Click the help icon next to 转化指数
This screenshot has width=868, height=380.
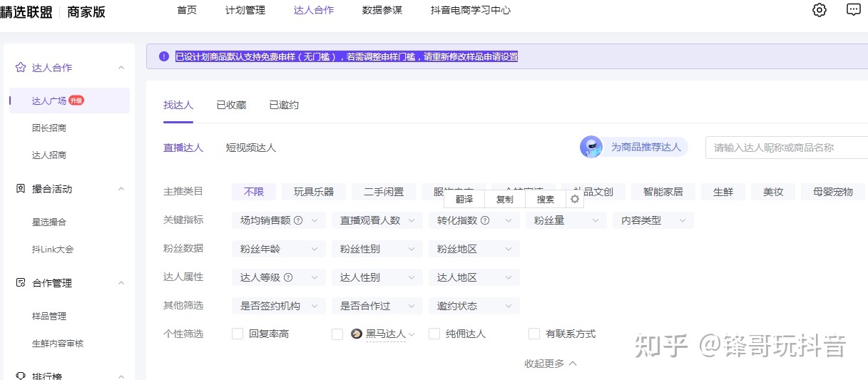coord(485,220)
